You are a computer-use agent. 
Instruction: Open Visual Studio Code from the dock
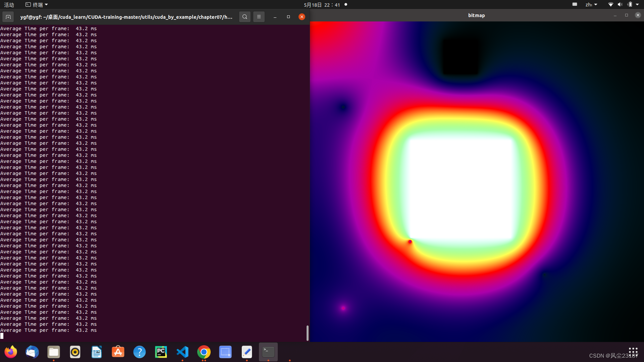[x=182, y=352]
